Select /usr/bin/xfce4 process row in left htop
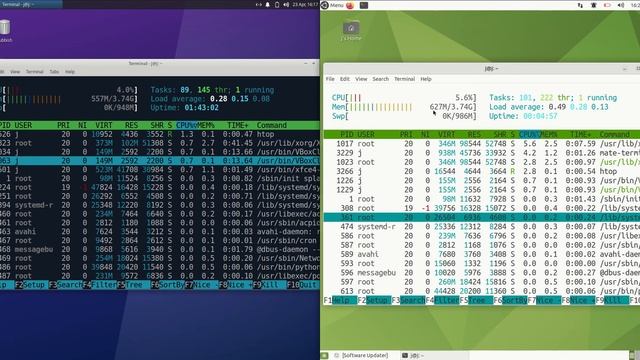 160,169
